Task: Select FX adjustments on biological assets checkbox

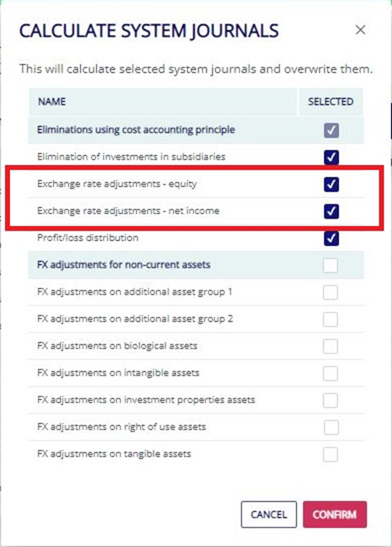Action: tap(330, 346)
